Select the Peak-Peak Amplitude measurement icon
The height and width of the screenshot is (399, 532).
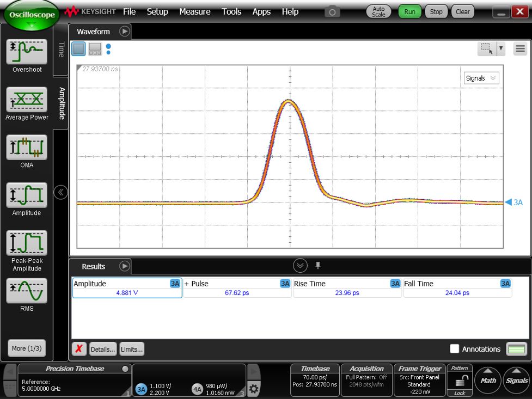coord(27,243)
